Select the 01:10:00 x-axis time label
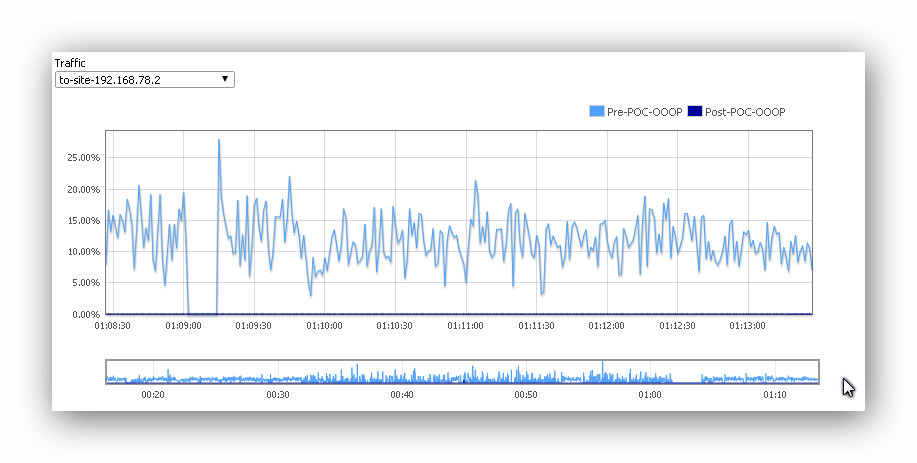917x463 pixels. coord(324,326)
